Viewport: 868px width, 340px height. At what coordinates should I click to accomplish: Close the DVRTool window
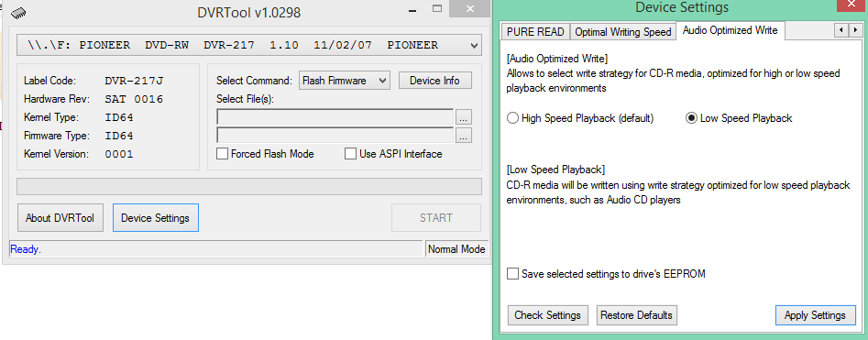[x=469, y=9]
